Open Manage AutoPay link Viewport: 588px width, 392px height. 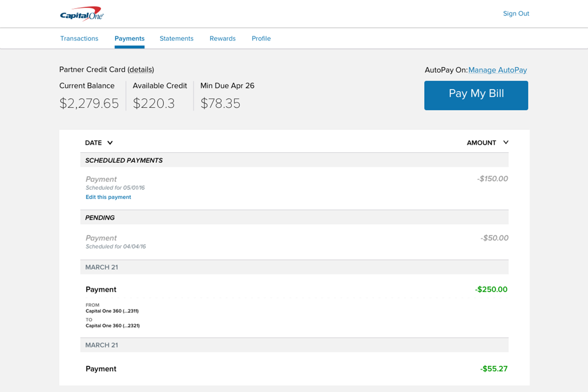[x=497, y=70]
